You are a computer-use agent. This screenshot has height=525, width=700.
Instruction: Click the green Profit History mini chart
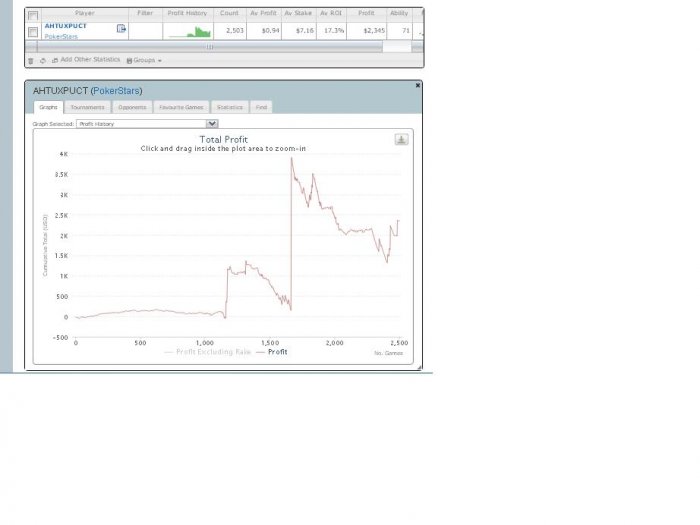188,31
